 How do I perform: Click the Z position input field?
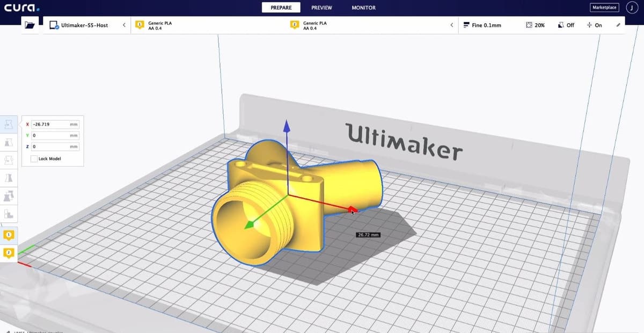[x=55, y=146]
